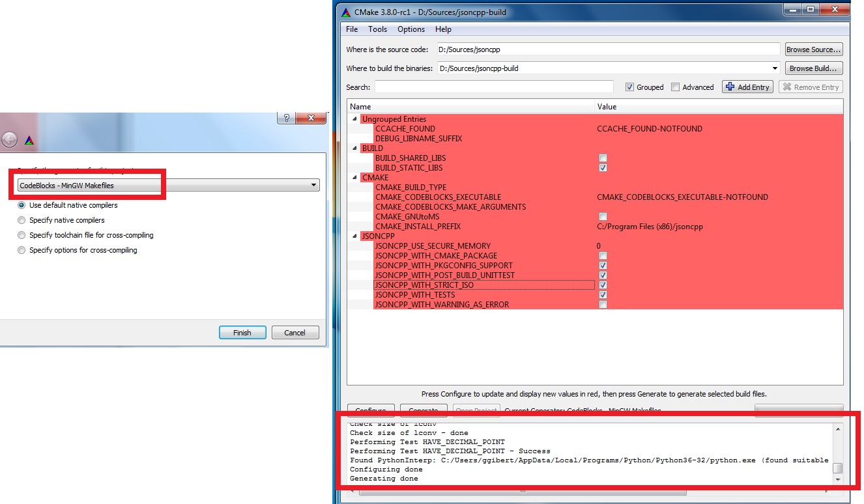The image size is (864, 504).
Task: Click Finish in the generator dialog
Action: pyautogui.click(x=242, y=333)
